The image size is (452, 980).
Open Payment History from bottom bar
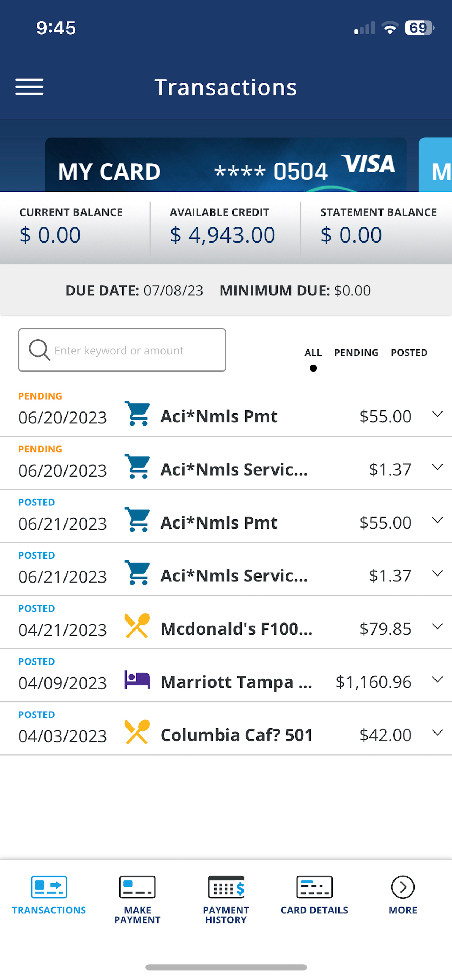coord(226,887)
